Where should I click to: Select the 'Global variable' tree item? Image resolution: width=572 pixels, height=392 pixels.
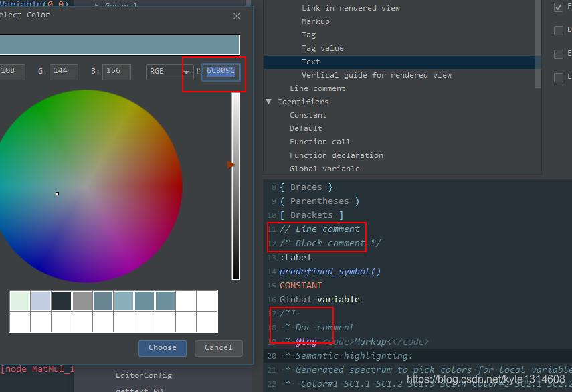pos(324,169)
